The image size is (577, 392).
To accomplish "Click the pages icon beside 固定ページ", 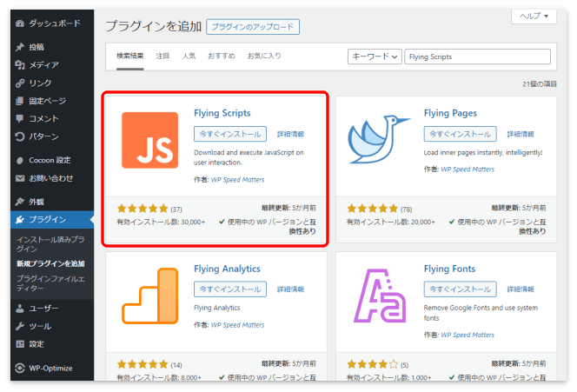I will pyautogui.click(x=20, y=101).
